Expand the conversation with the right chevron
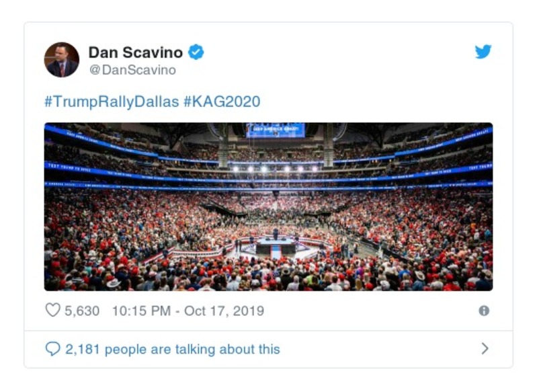537x392 pixels. pos(485,348)
